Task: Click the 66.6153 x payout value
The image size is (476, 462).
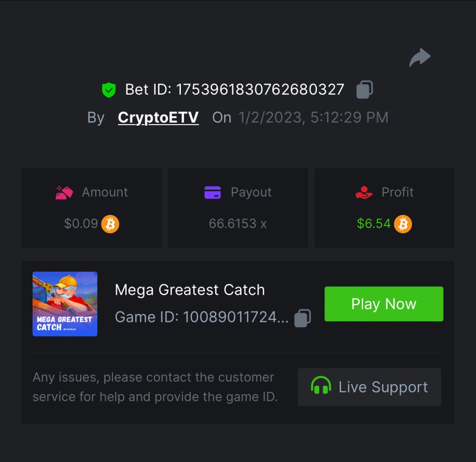Action: (238, 224)
